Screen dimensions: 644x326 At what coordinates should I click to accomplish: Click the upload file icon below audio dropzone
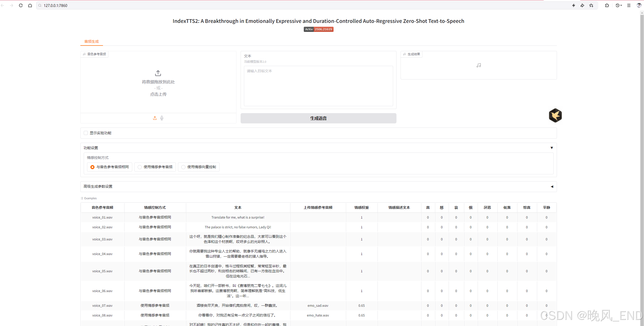coord(155,118)
